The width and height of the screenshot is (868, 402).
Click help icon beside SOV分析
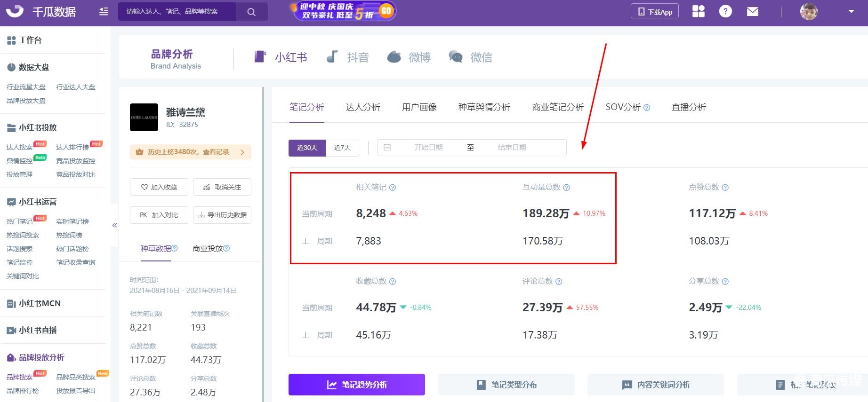(647, 108)
